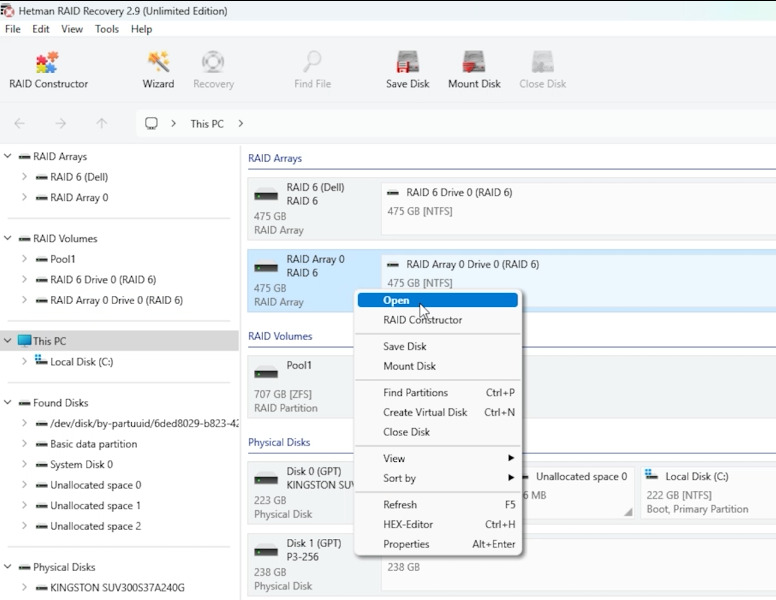
Task: Open the View submenu in context menu
Action: tap(437, 458)
